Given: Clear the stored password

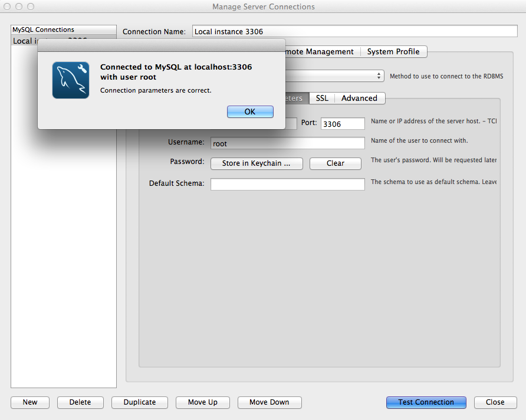Looking at the screenshot, I should 336,163.
